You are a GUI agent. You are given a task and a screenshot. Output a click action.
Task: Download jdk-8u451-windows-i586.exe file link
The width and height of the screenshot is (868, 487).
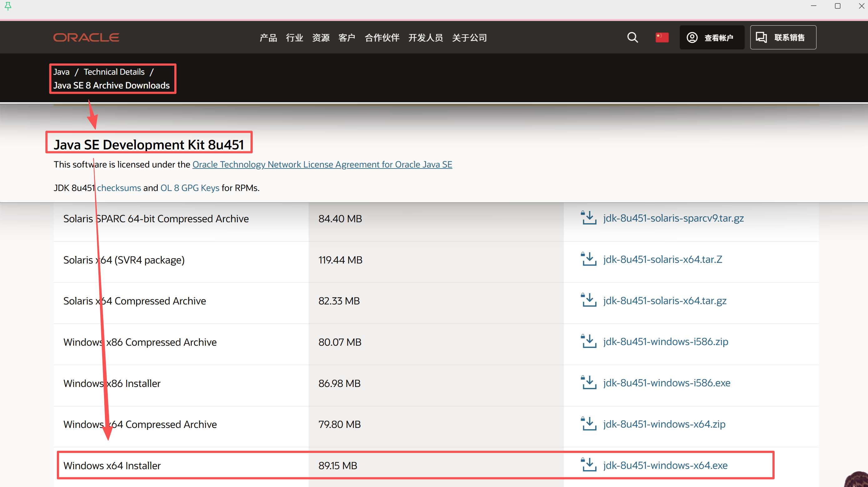coord(667,383)
